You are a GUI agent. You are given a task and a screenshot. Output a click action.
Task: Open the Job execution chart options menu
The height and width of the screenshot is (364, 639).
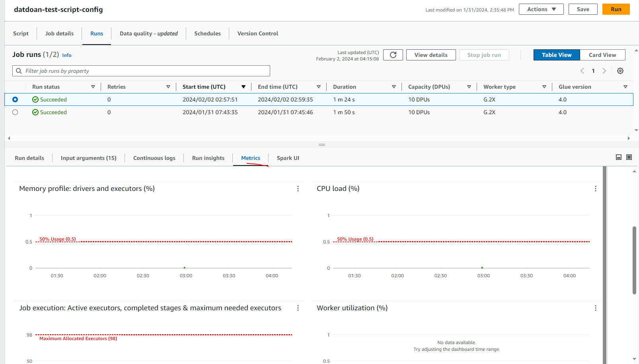(x=298, y=308)
